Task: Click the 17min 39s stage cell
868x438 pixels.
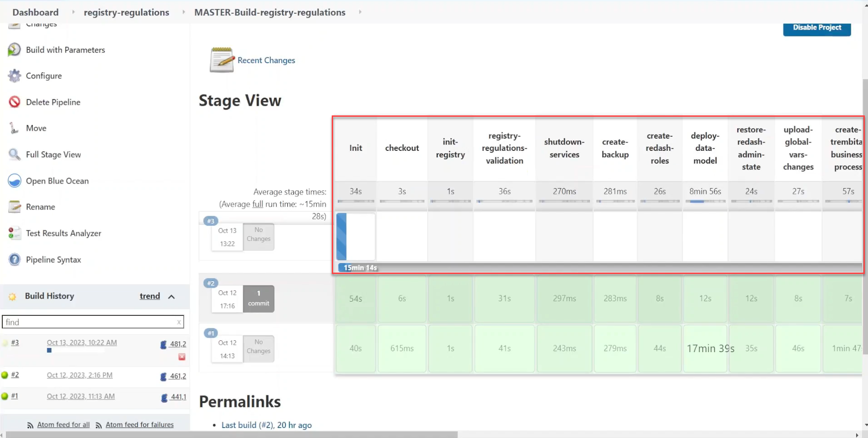Action: (705, 348)
